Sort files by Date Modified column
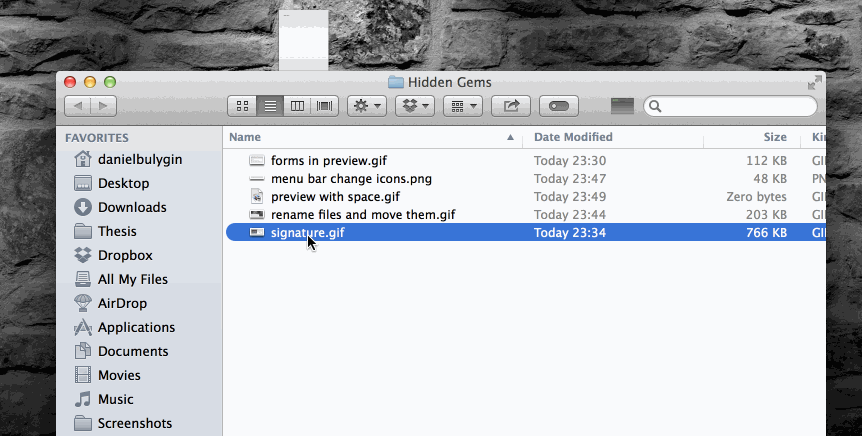The width and height of the screenshot is (862, 436). [573, 137]
